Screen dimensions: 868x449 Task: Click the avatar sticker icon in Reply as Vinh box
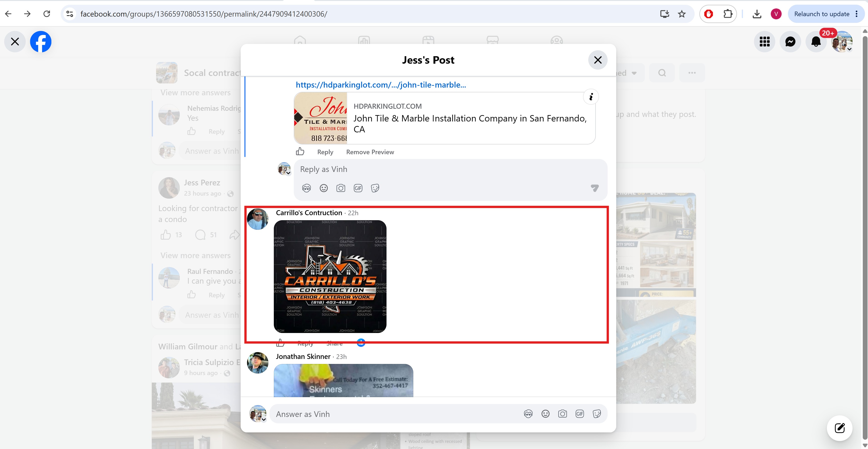tap(306, 188)
